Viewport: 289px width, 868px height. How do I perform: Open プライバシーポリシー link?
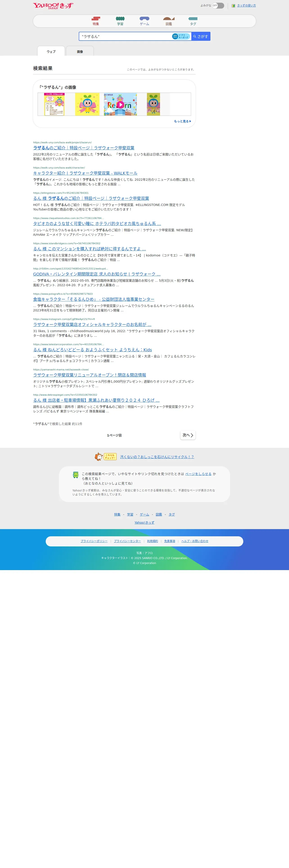[94, 541]
